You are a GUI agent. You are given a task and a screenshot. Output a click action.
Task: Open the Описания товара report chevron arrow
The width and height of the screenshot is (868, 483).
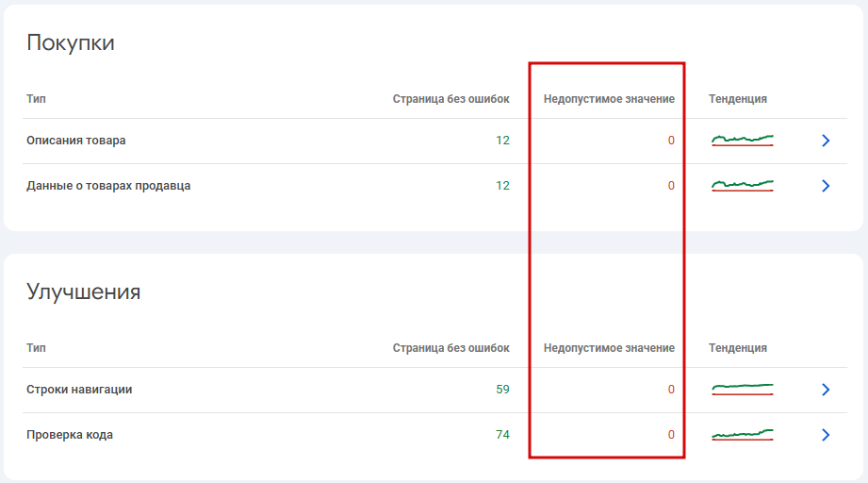click(826, 141)
